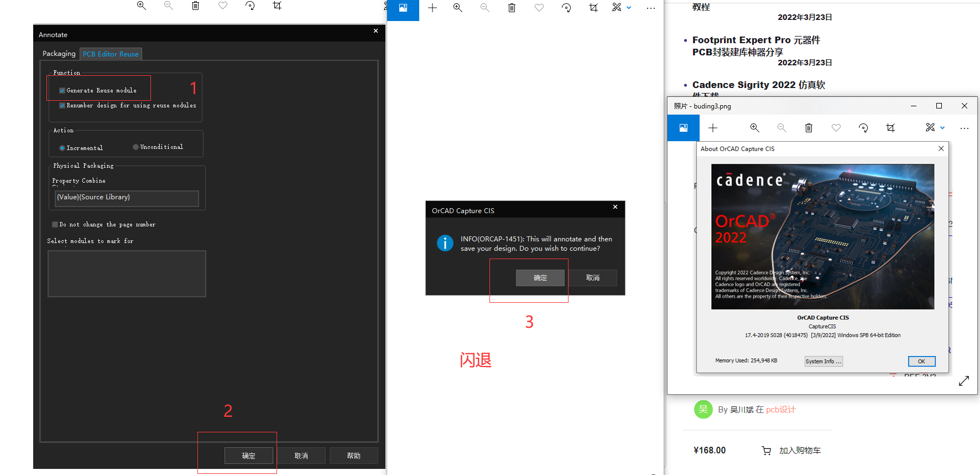The height and width of the screenshot is (475, 980).
Task: Close the Annotate dialog
Action: 376,31
